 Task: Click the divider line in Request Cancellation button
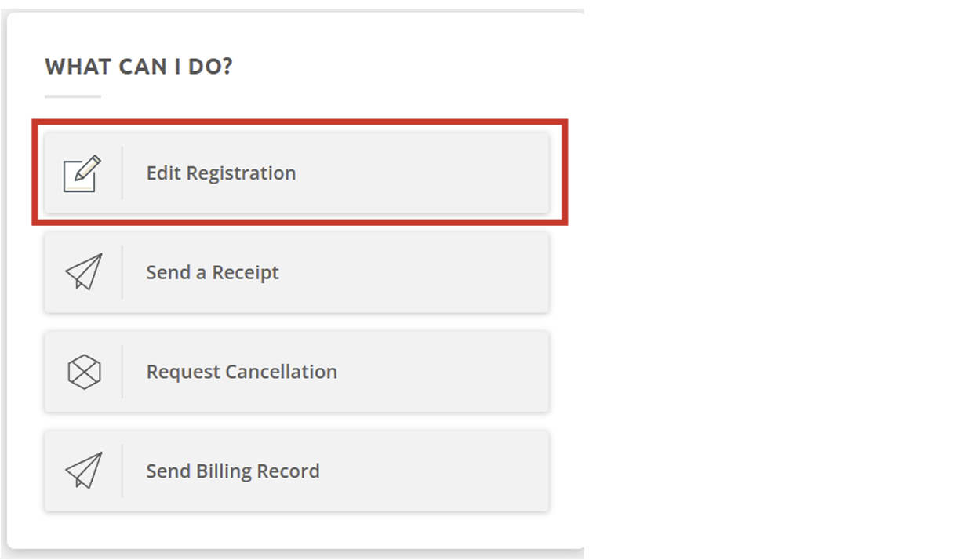click(x=122, y=372)
